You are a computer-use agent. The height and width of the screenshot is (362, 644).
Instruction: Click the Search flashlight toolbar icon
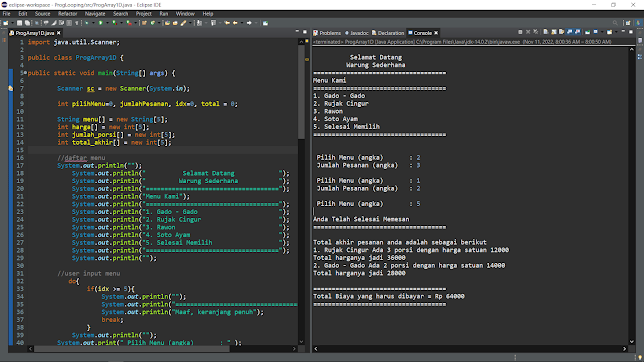pos(183,23)
